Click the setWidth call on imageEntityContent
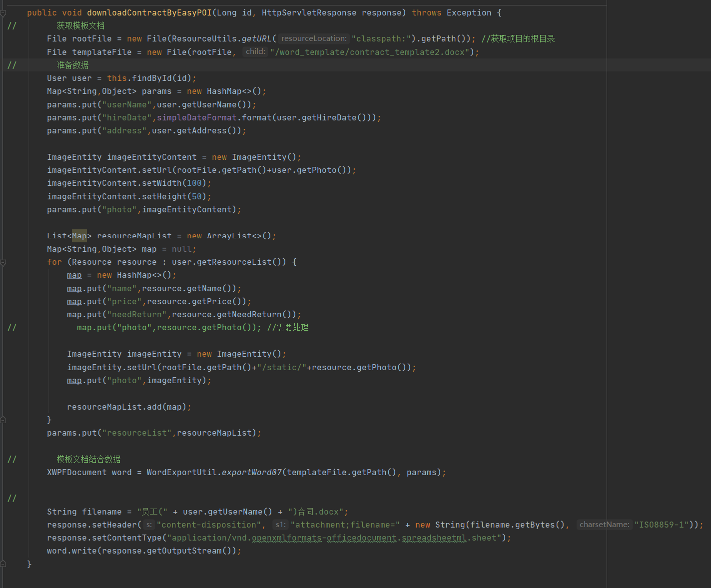This screenshot has height=588, width=711. coord(162,183)
